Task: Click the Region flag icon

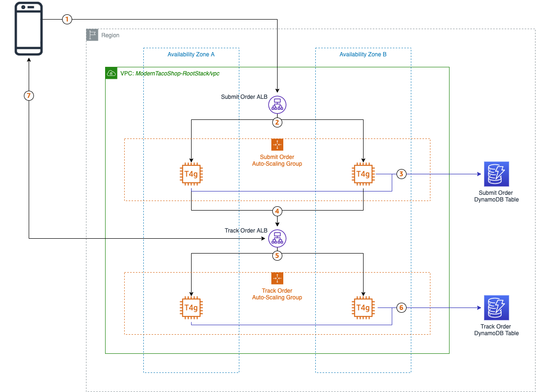Action: [92, 35]
